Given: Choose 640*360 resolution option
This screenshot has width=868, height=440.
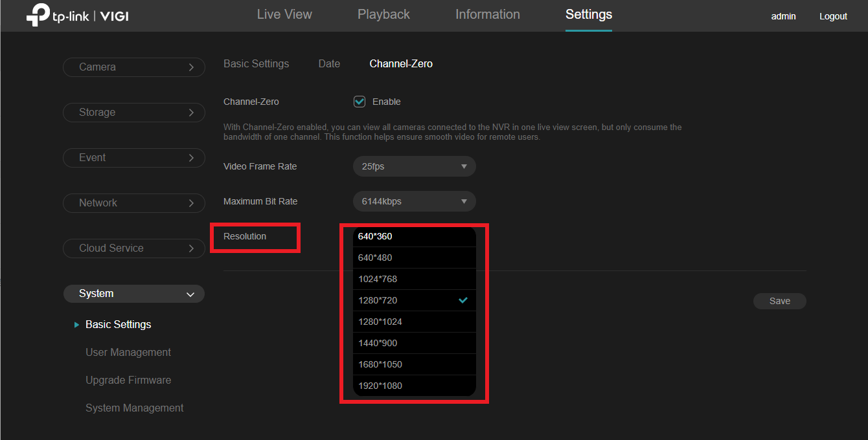Looking at the screenshot, I should [x=415, y=236].
